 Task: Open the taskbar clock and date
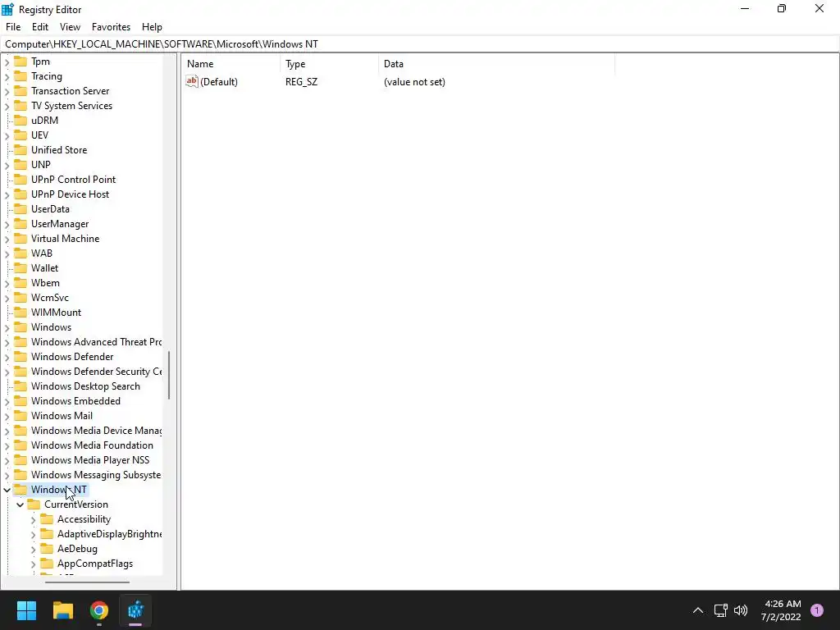(781, 610)
